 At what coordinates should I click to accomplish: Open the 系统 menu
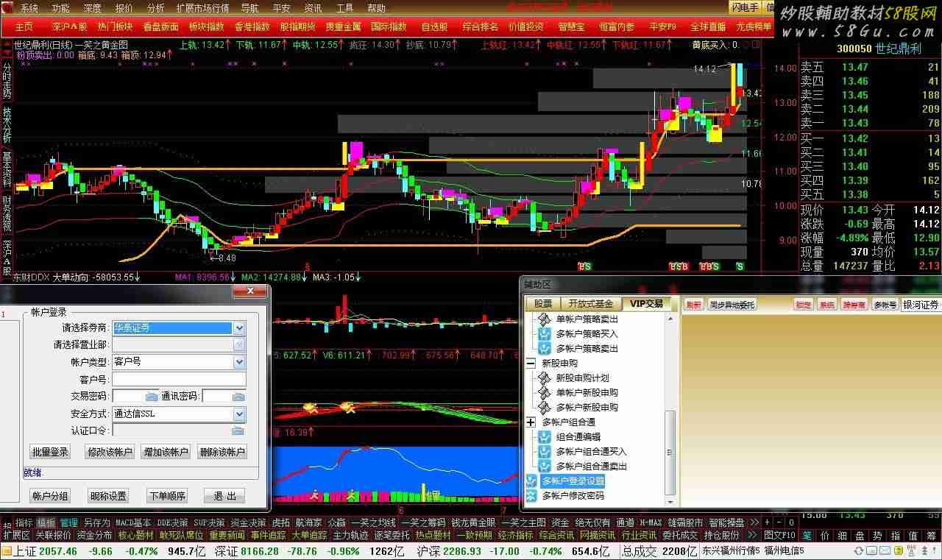coord(29,9)
